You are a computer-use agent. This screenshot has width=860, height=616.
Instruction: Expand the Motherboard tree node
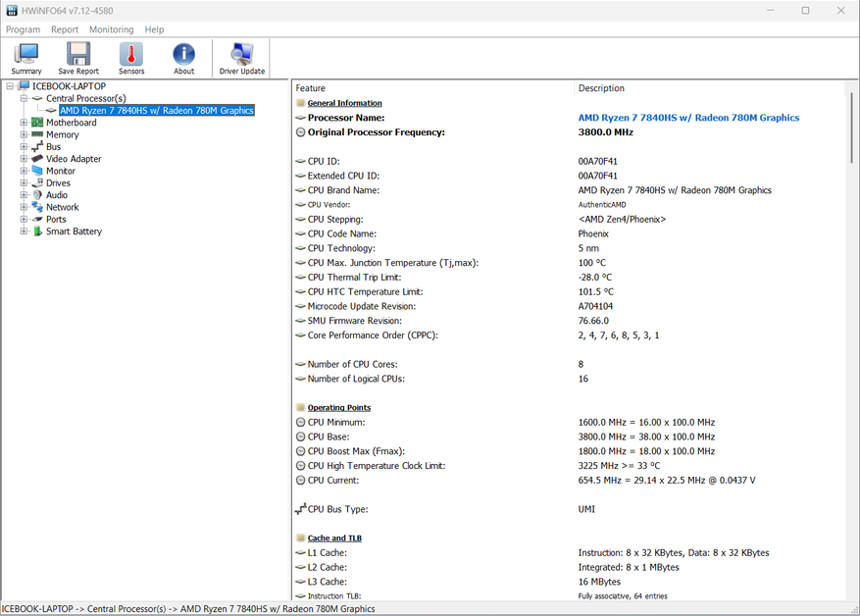[25, 123]
